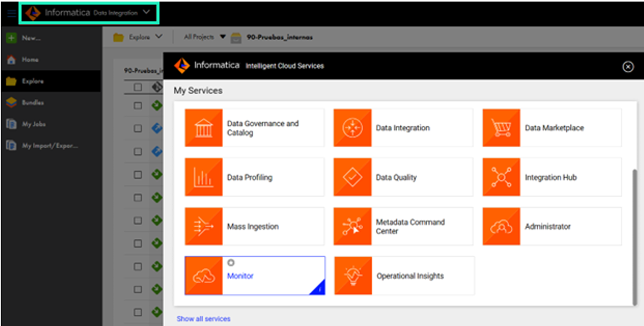The width and height of the screenshot is (644, 326).
Task: Click the Show all services link
Action: (203, 319)
